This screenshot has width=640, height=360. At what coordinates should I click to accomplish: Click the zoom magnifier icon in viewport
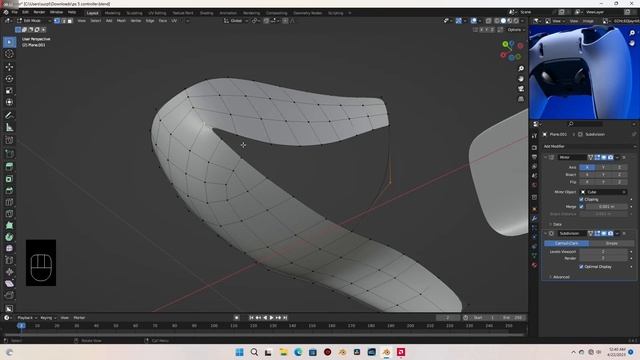pyautogui.click(x=521, y=69)
